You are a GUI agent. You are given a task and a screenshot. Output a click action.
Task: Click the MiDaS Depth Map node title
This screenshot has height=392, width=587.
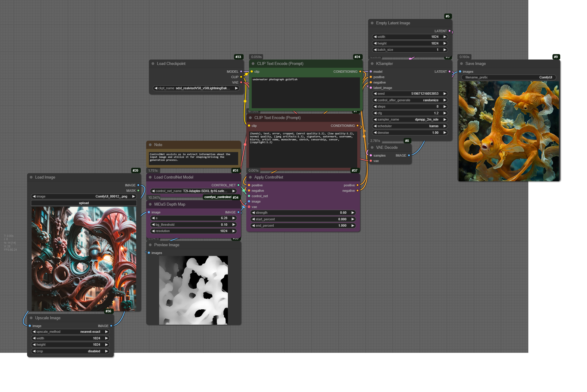(170, 204)
